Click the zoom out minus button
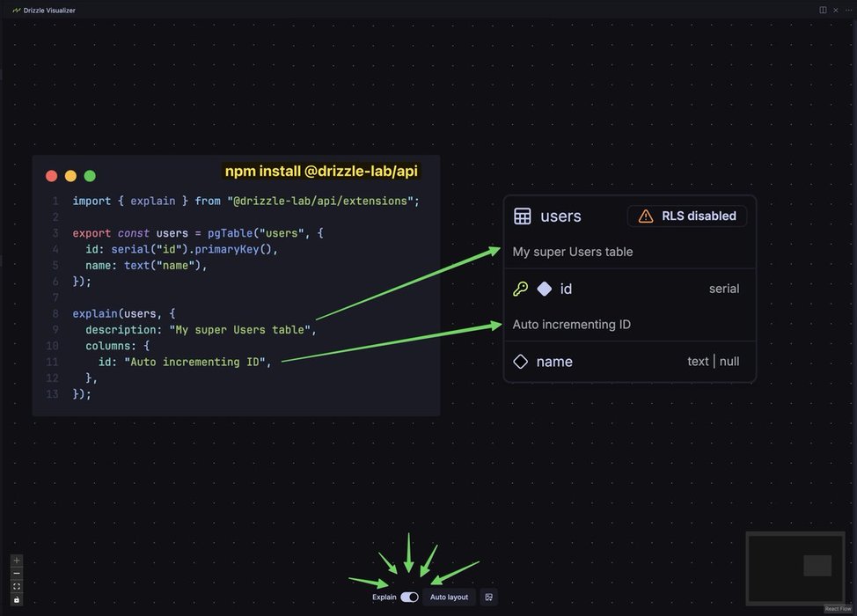 17,574
